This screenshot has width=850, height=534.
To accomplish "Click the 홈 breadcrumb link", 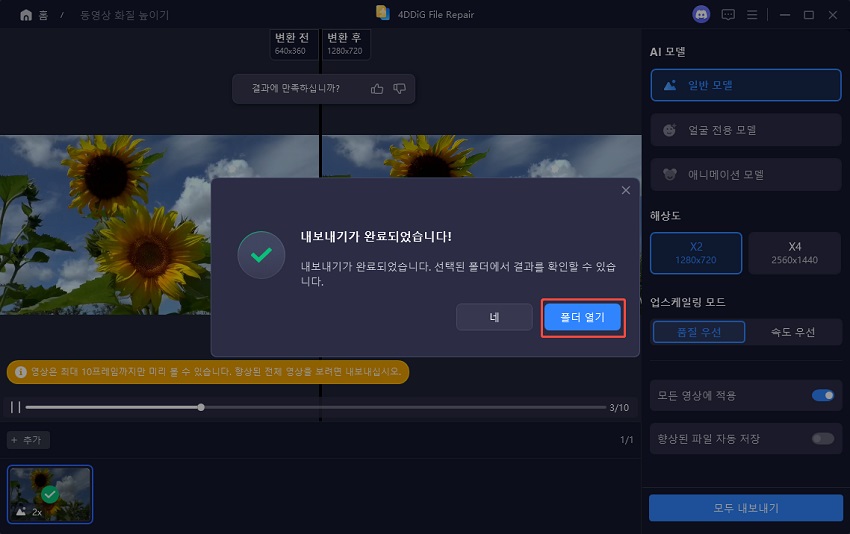I will (43, 15).
